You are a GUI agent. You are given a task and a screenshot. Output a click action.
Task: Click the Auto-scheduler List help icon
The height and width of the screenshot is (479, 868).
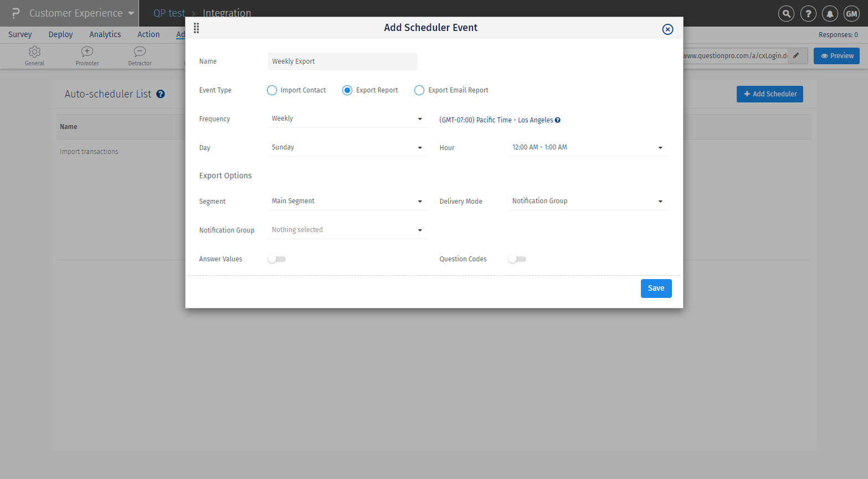(161, 94)
